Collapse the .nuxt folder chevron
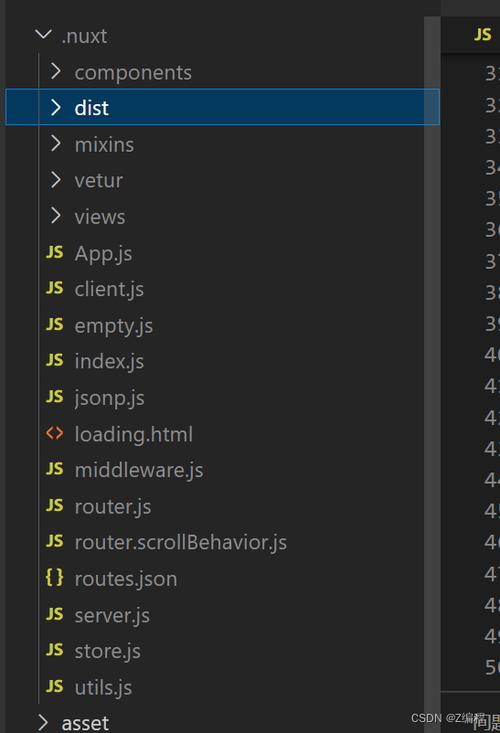The height and width of the screenshot is (733, 500). pyautogui.click(x=43, y=34)
